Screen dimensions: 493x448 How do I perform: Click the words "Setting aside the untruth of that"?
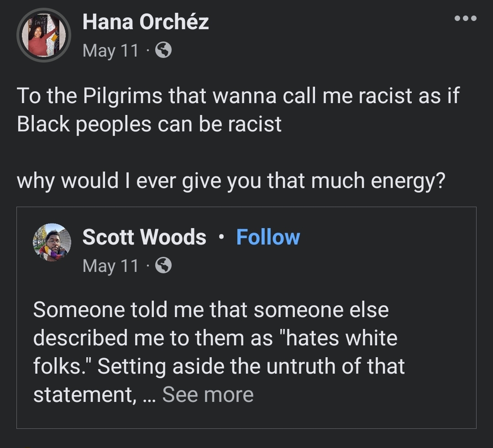pos(251,366)
